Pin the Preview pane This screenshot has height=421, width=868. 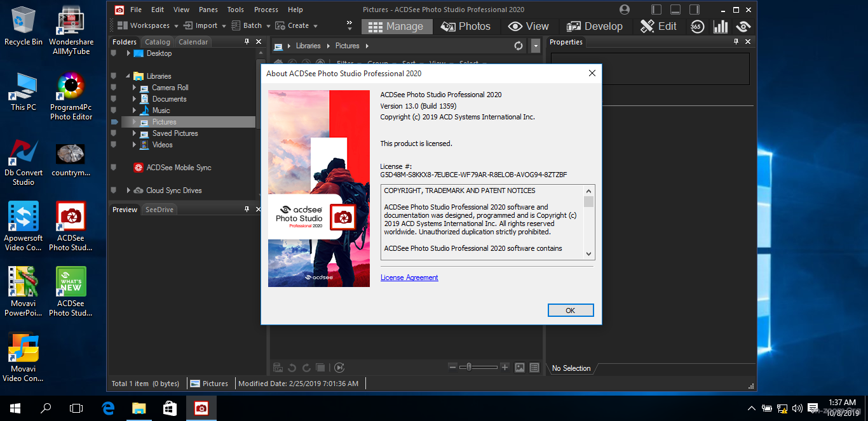click(x=247, y=210)
